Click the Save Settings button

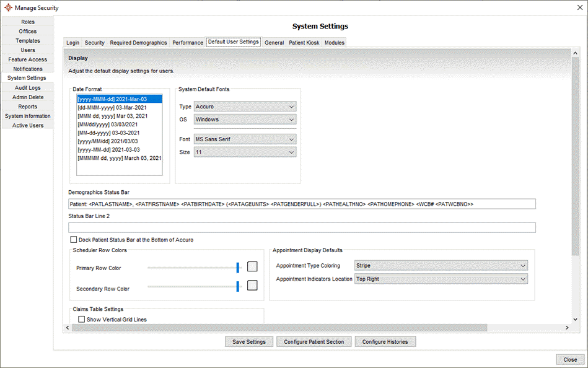(249, 342)
